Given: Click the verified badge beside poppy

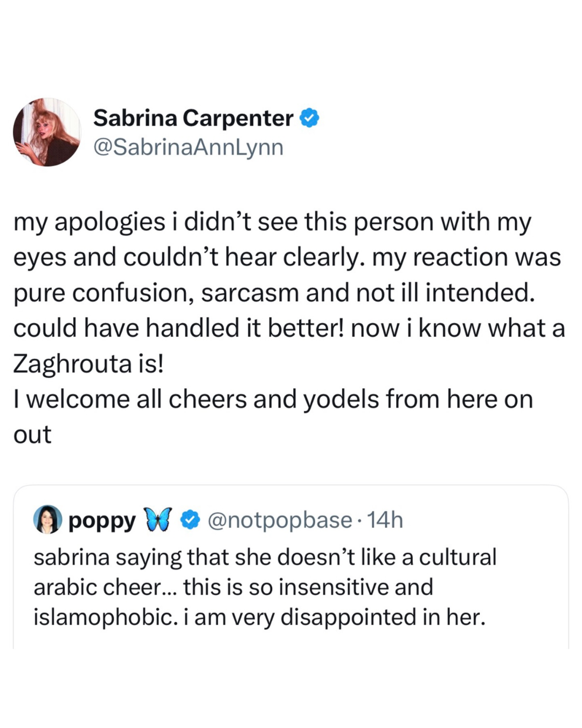Looking at the screenshot, I should [x=190, y=520].
